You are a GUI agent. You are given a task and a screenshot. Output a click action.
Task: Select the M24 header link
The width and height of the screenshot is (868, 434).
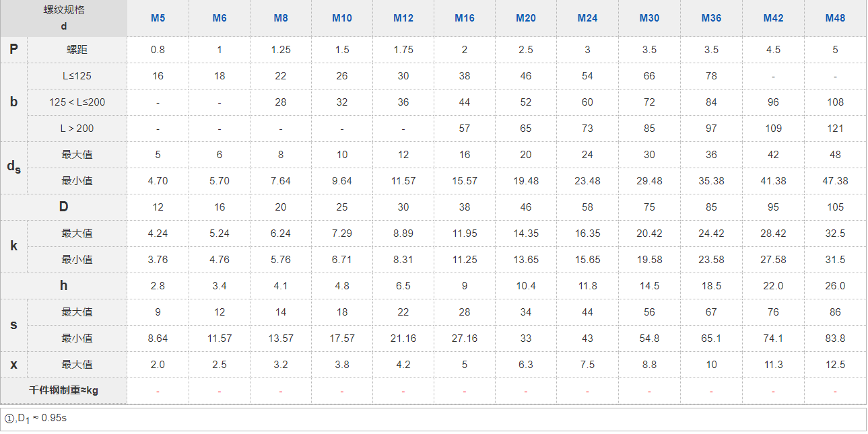587,18
